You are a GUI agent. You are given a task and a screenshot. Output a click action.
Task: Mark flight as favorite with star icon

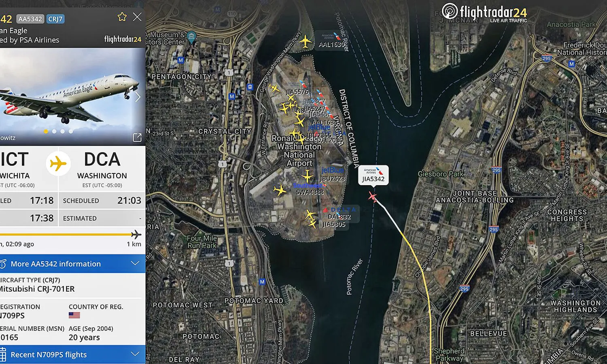point(122,17)
